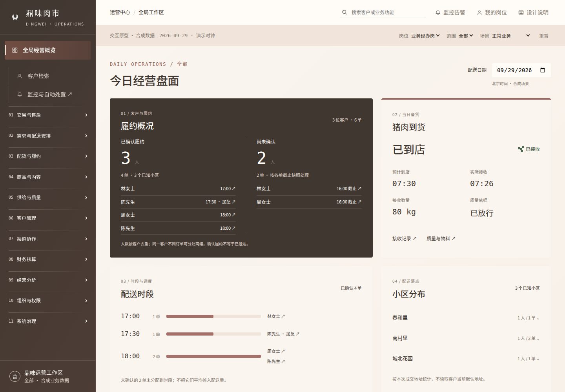Open 设计说明 from top bar

pos(534,13)
